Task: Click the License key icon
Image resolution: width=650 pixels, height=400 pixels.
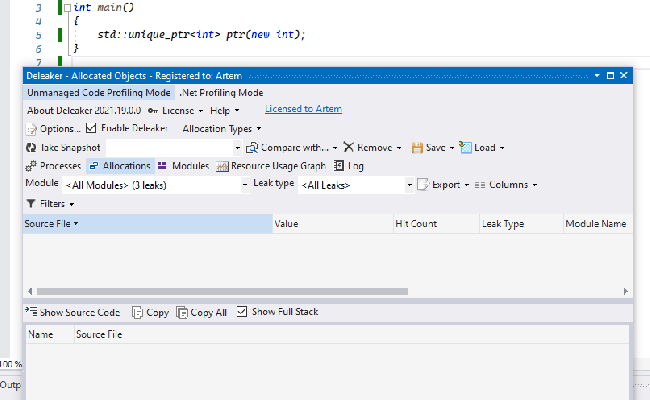Action: click(153, 111)
